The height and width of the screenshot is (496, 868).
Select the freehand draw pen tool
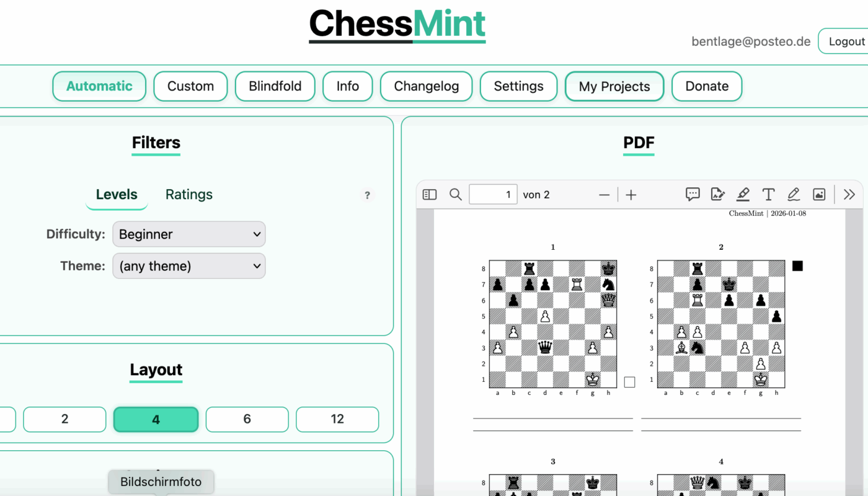click(x=794, y=195)
